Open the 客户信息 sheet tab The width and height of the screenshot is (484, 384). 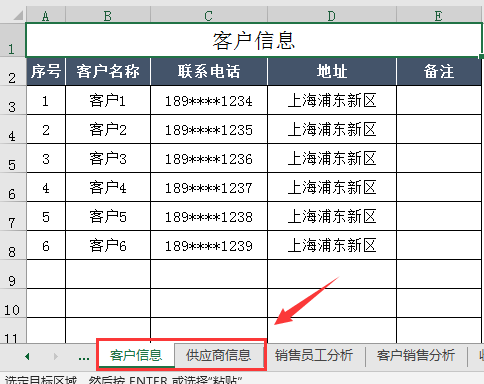tap(136, 355)
